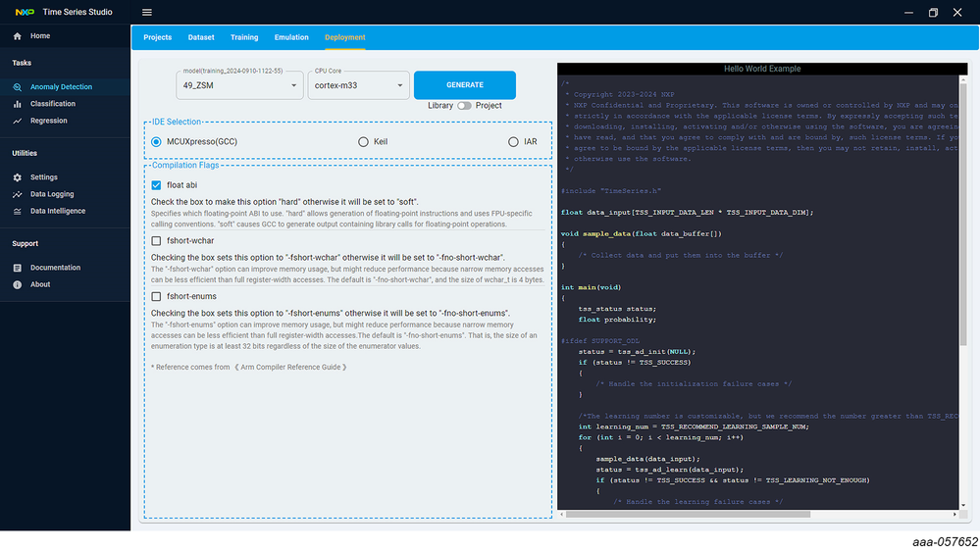Screen dimensions: 980x551
Task: Toggle the hamburger menu icon
Action: [x=147, y=13]
